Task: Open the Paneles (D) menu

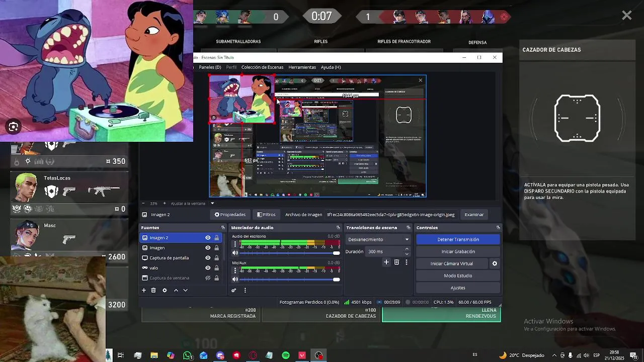Action: [210, 67]
